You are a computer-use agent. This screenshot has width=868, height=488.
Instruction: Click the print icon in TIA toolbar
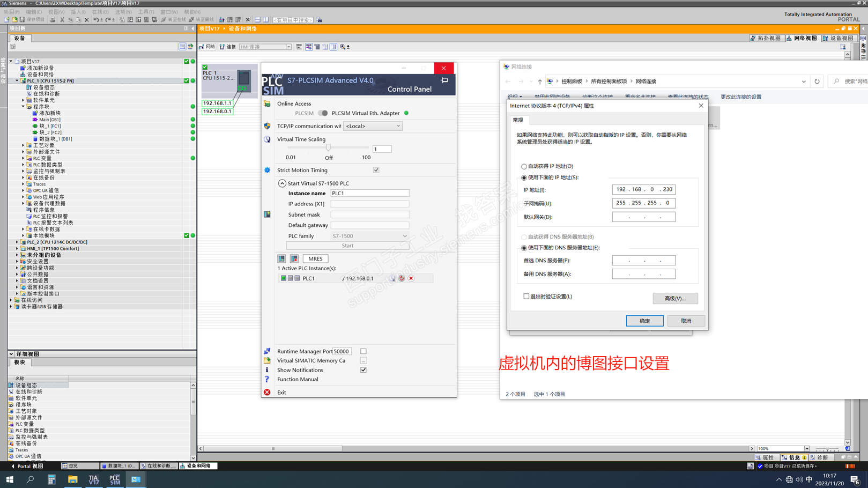pos(53,20)
